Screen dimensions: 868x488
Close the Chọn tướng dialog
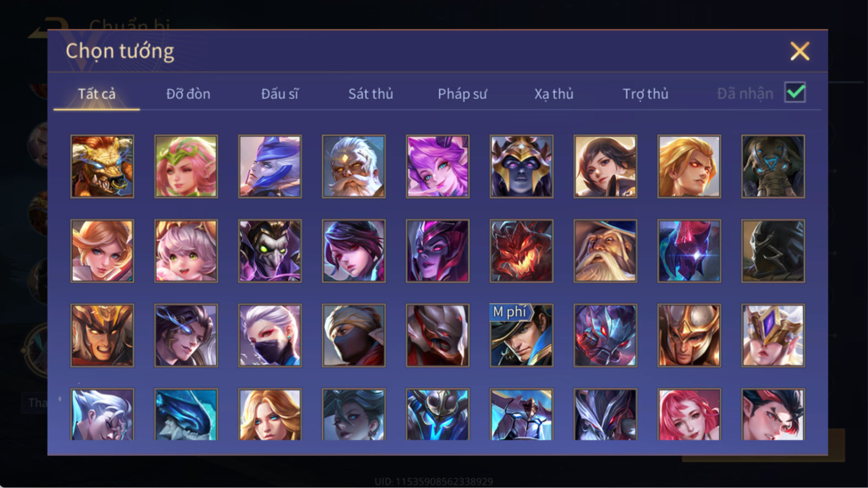point(800,51)
